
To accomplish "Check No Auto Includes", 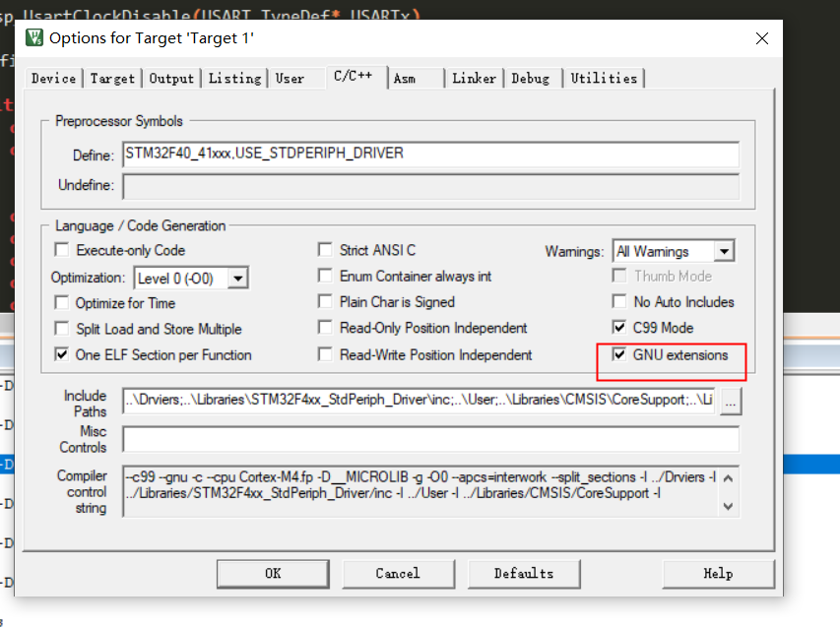I will coord(619,302).
